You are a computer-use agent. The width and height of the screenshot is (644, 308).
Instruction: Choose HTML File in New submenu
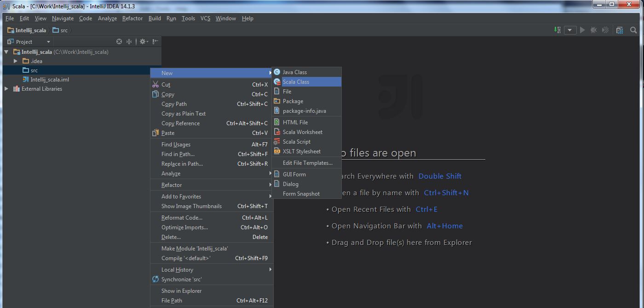[306, 122]
